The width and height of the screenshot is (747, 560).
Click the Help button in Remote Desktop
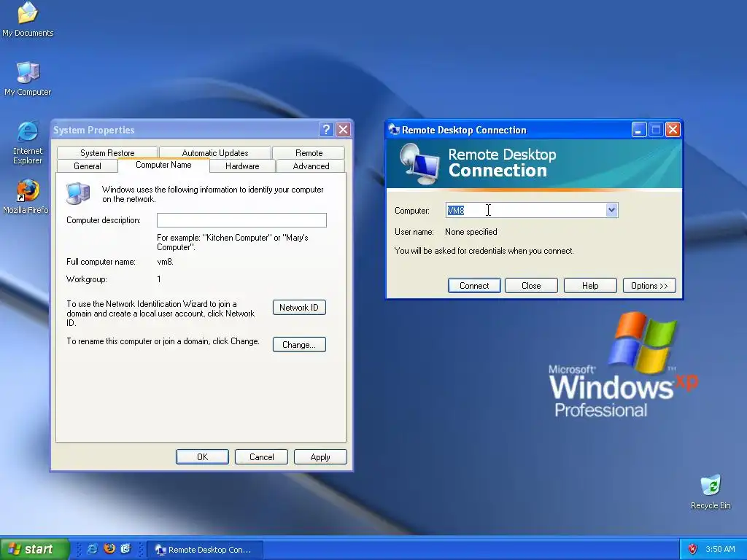[x=590, y=286]
